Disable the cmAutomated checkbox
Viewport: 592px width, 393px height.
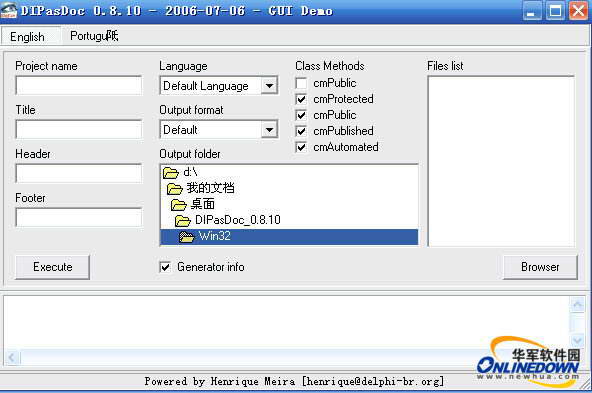[301, 147]
